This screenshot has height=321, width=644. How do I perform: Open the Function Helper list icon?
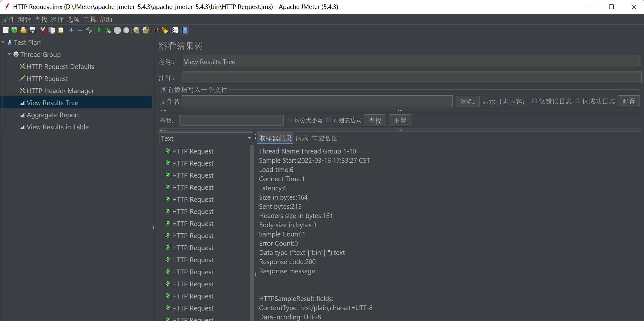[175, 30]
